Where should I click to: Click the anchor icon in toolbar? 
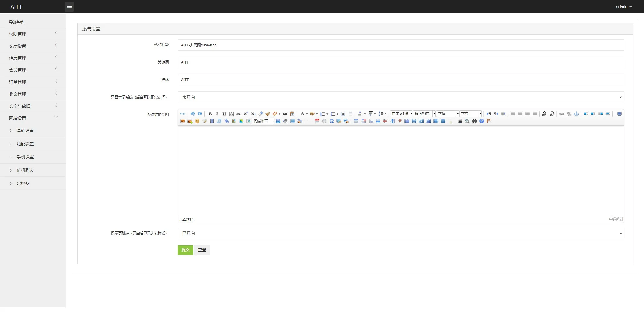pyautogui.click(x=576, y=114)
